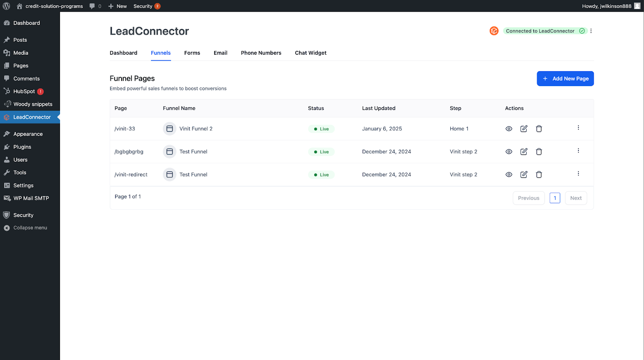This screenshot has height=360, width=644.
Task: Click the WordPress logo in admin bar
Action: point(6,6)
